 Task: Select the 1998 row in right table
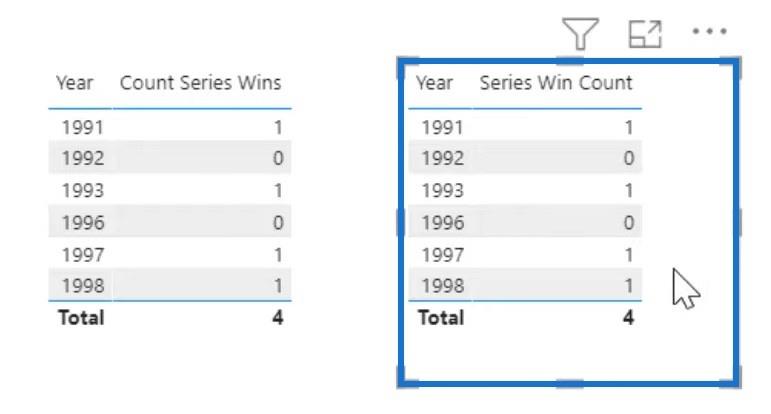[525, 285]
